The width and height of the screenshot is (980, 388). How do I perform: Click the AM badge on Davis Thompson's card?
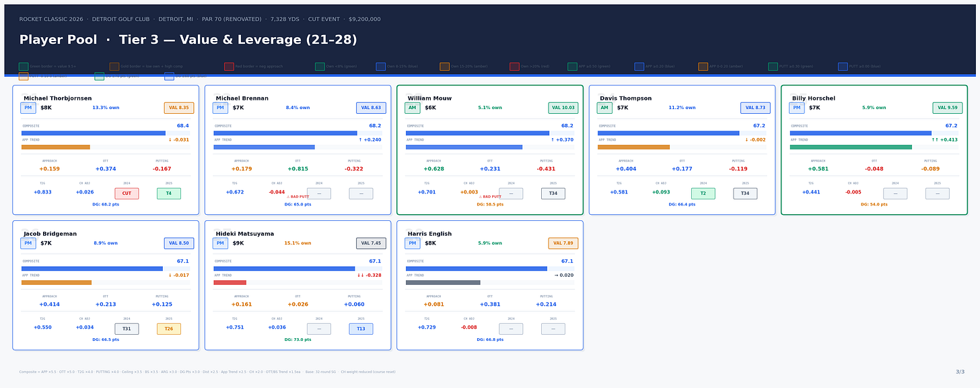(x=604, y=108)
